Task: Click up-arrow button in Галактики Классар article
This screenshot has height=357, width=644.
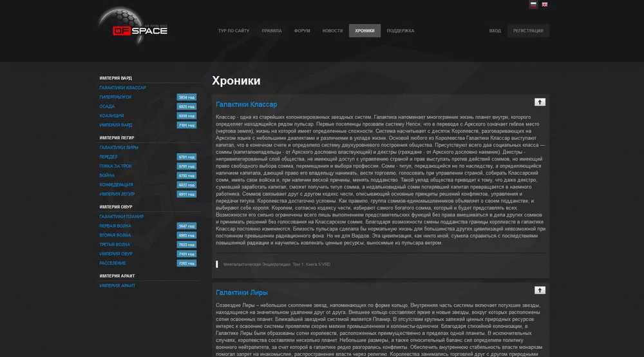Action: (540, 102)
